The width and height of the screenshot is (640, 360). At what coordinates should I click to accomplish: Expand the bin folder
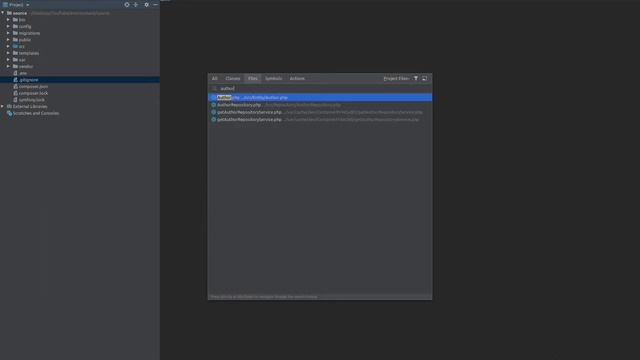[8, 20]
